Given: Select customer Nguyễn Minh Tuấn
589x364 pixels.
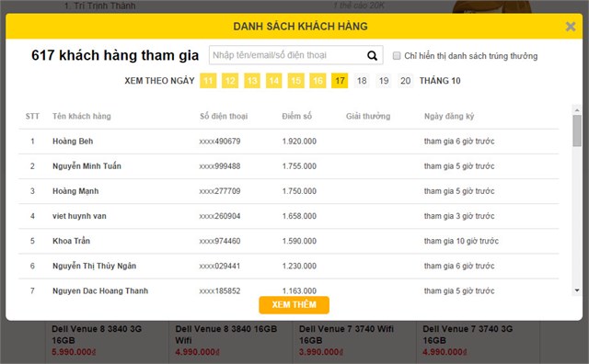Looking at the screenshot, I should coord(87,166).
